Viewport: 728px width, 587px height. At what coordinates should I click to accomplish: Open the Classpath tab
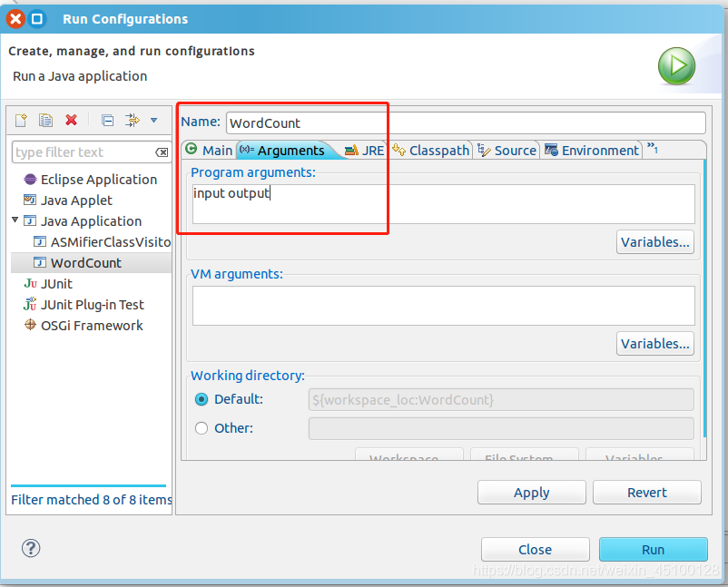(431, 151)
